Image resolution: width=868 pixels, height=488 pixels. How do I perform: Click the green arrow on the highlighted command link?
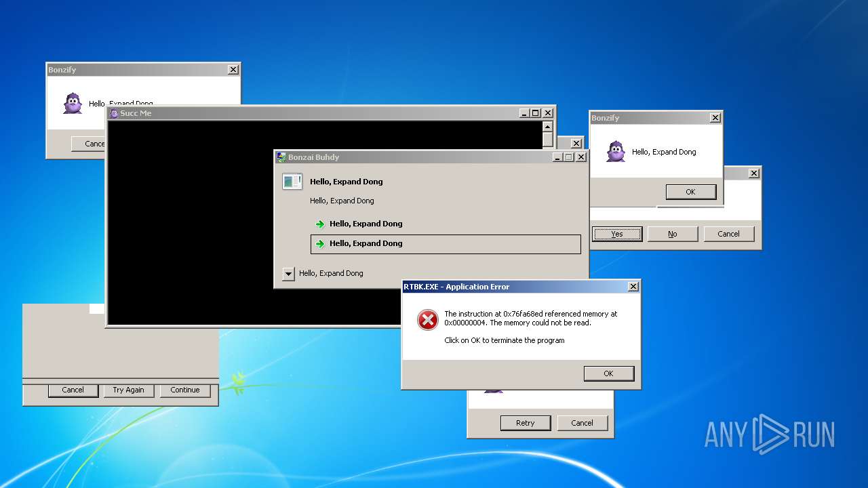point(320,244)
